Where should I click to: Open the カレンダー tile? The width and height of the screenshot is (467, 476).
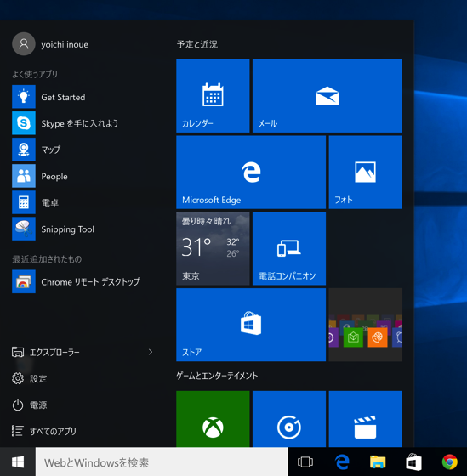pyautogui.click(x=213, y=96)
